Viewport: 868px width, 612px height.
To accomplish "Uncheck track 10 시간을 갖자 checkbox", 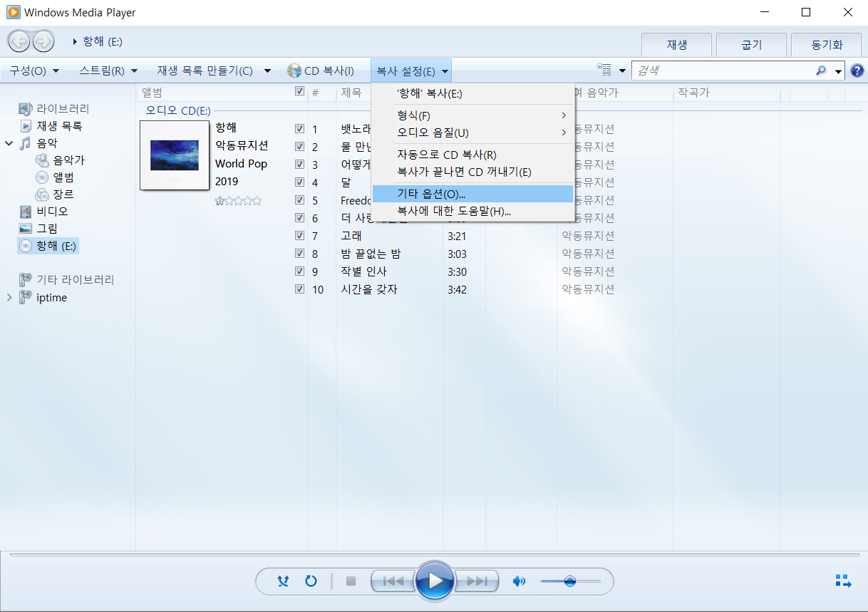I will point(300,289).
